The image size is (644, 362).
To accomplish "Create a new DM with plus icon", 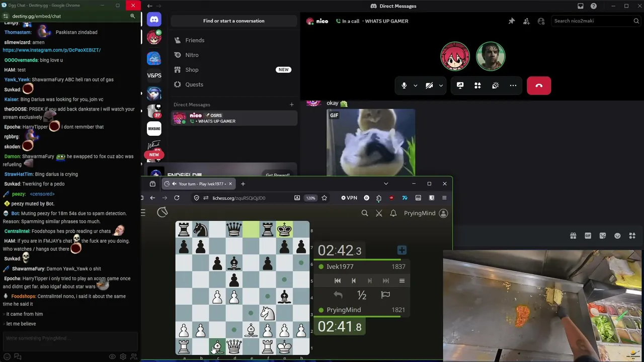I will pyautogui.click(x=291, y=105).
